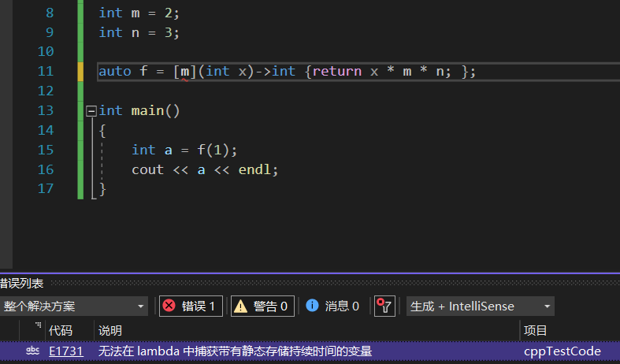Click the category sort icon column header
This screenshot has height=364, width=620.
[37, 327]
